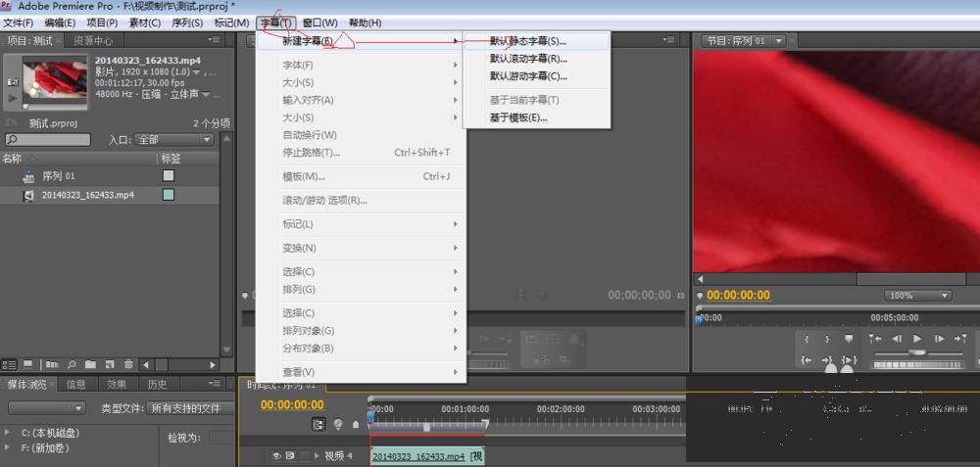Open the media browser panel flyout menu
The width and height of the screenshot is (980, 467).
[216, 384]
